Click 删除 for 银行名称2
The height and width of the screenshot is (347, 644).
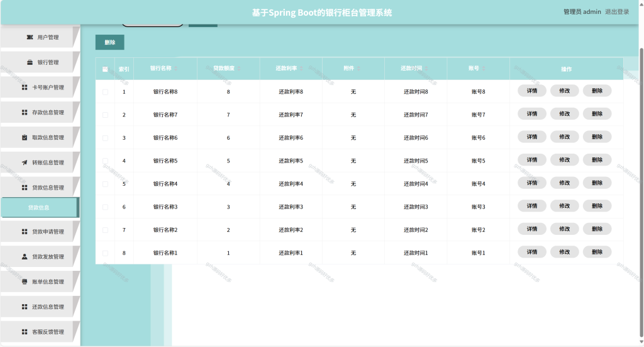point(597,229)
